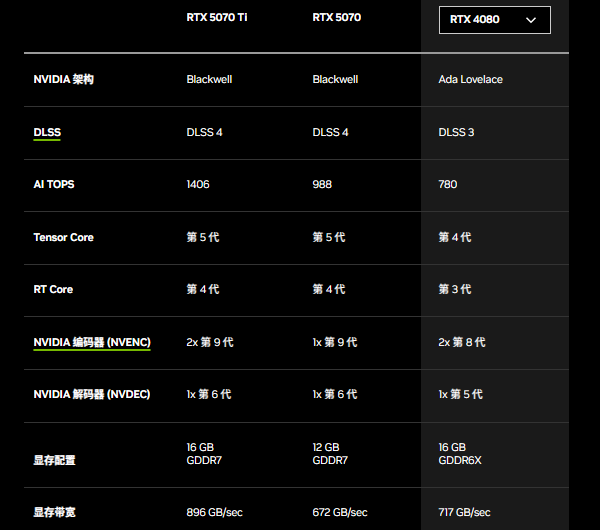Select the AI TOPS row label
600x530 pixels.
coord(54,185)
